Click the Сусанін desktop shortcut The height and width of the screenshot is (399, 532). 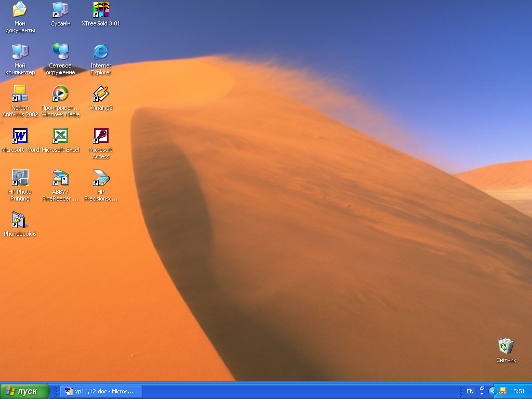[x=60, y=14]
